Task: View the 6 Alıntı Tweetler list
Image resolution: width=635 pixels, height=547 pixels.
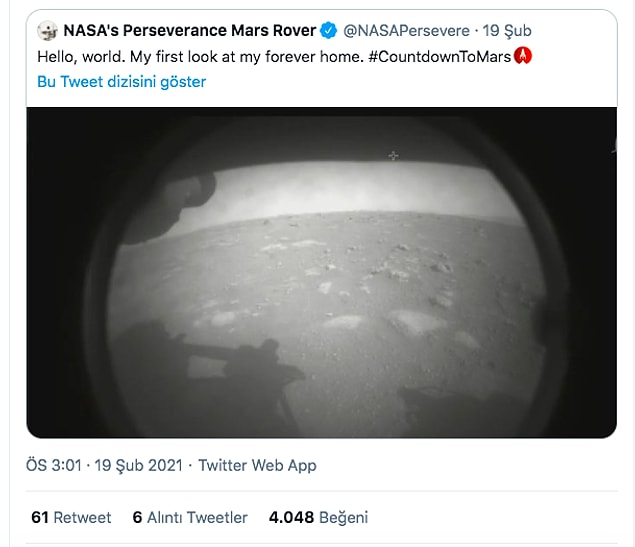Action: (190, 517)
